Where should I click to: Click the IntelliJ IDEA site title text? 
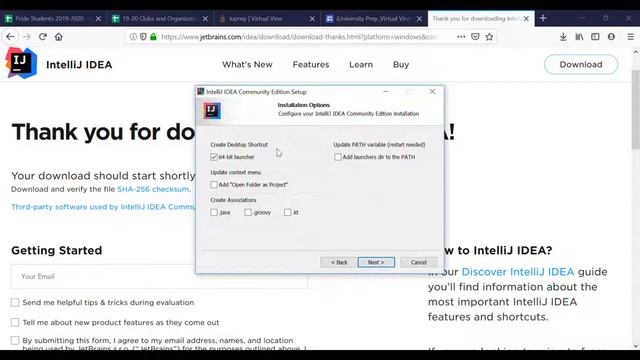(x=79, y=65)
